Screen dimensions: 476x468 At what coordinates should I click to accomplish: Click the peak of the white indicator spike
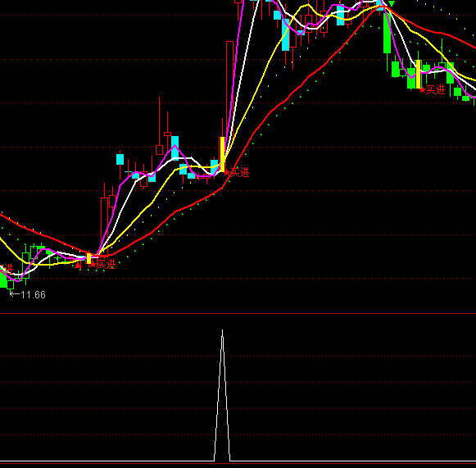click(222, 330)
